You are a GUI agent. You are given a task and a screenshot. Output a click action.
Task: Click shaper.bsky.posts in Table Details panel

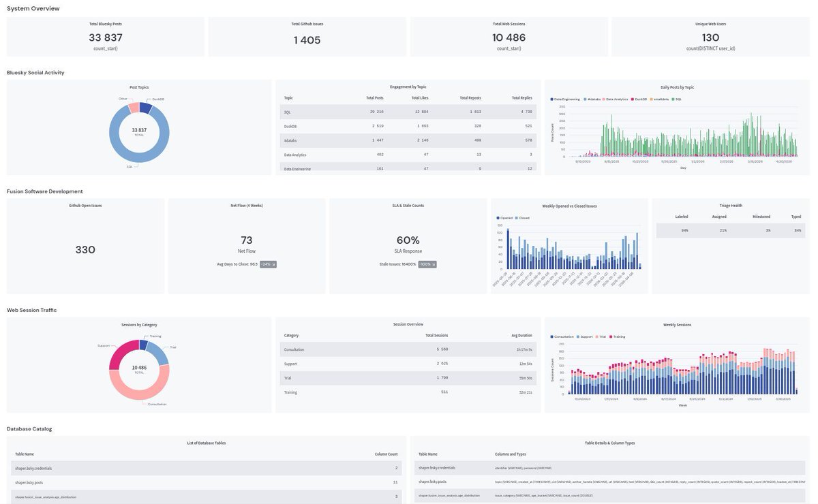[x=432, y=482]
